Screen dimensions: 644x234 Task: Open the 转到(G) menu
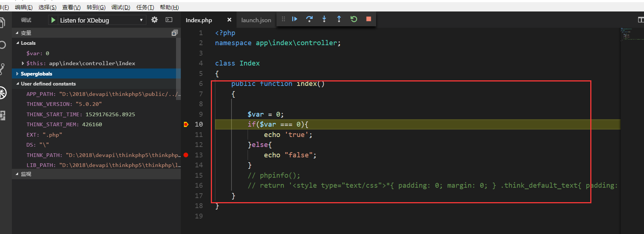pyautogui.click(x=96, y=7)
